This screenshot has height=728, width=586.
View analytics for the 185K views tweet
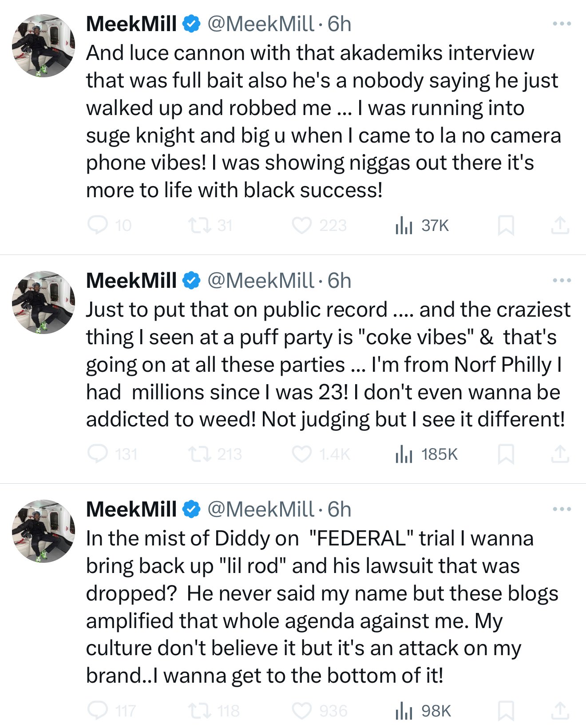[x=404, y=454]
